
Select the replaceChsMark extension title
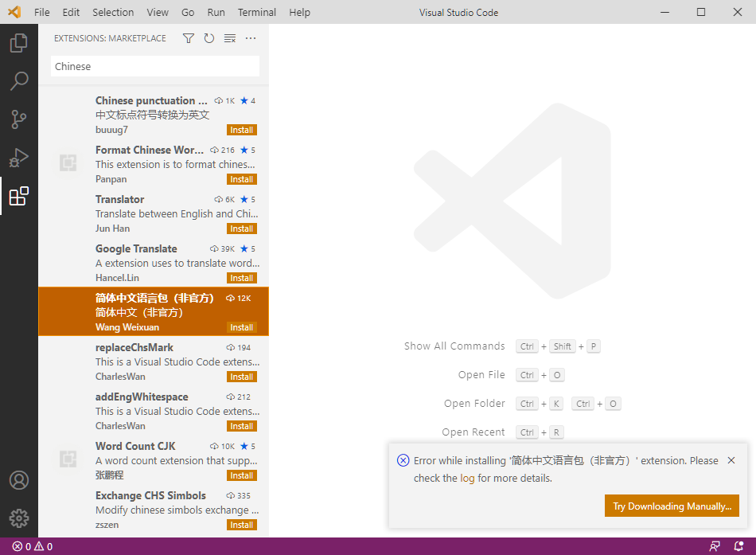tap(134, 347)
